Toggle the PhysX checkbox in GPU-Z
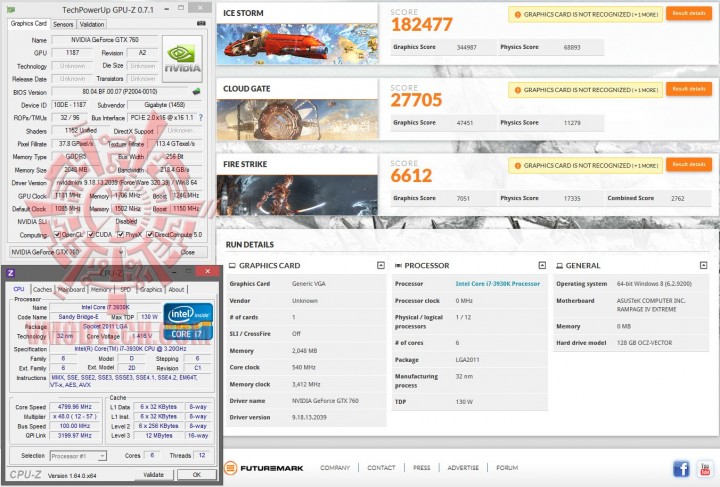This screenshot has width=720, height=487. (120, 235)
